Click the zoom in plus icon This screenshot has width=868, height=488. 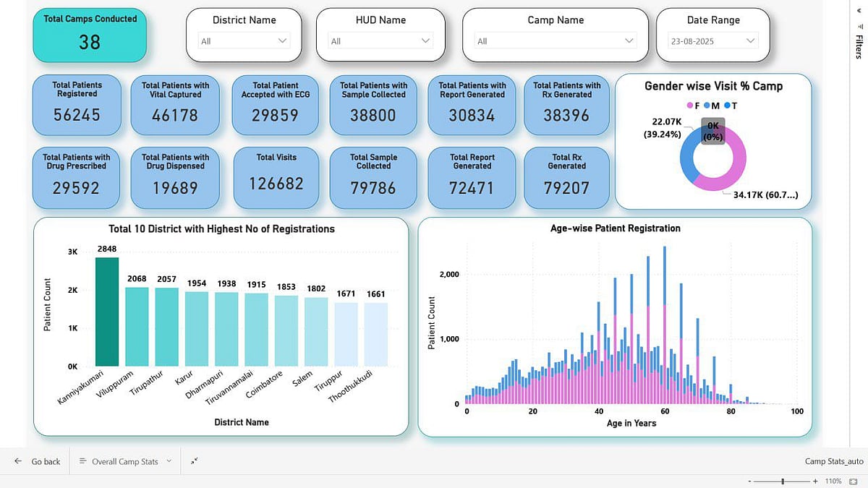[x=815, y=481]
